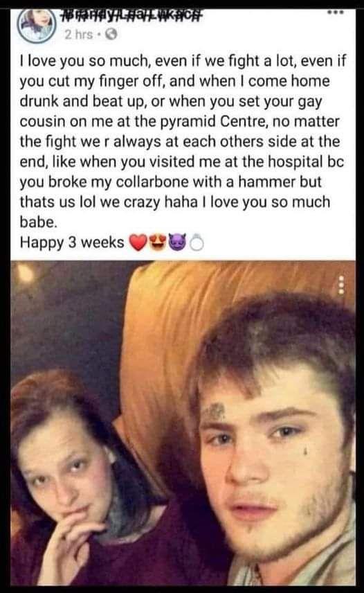364x593 pixels.
Task: Click the "Happy 3 weeks" line
Action: click(x=72, y=242)
